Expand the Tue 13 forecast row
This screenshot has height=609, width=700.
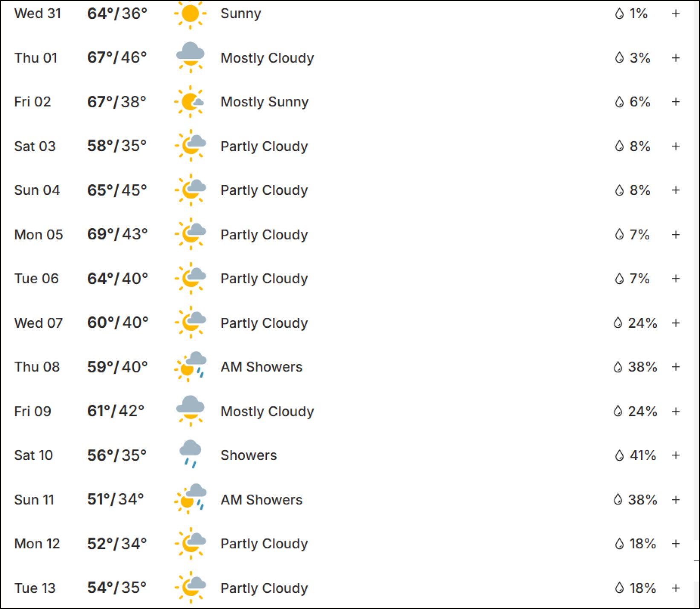(x=676, y=588)
